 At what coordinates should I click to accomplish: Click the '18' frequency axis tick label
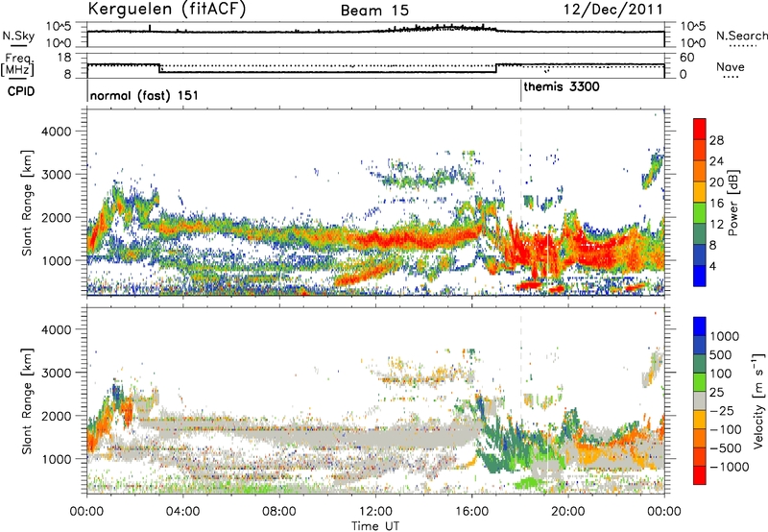[x=64, y=58]
